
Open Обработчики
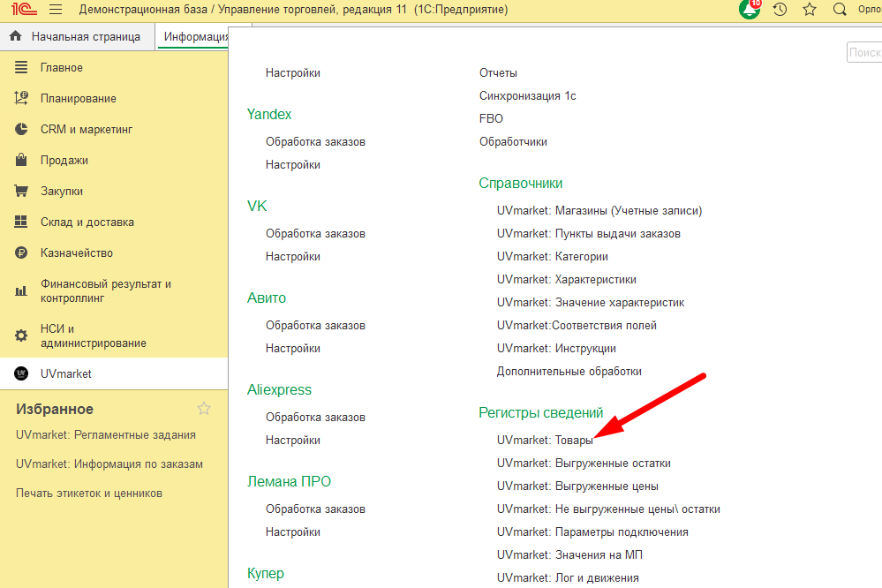pos(513,142)
